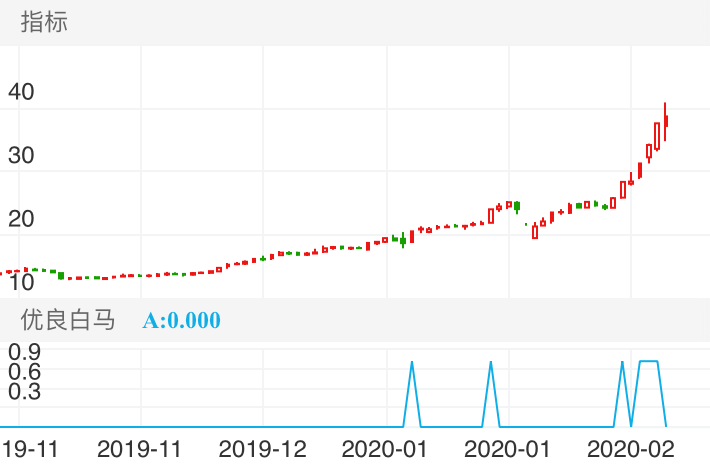The width and height of the screenshot is (710, 472).
Task: Click the 10 price axis label
Action: coord(22,281)
